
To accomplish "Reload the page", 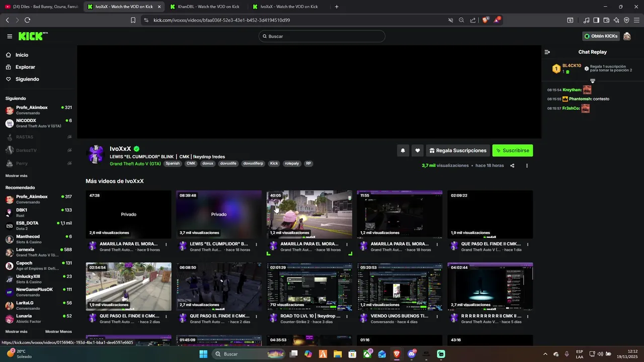I will 27,20.
